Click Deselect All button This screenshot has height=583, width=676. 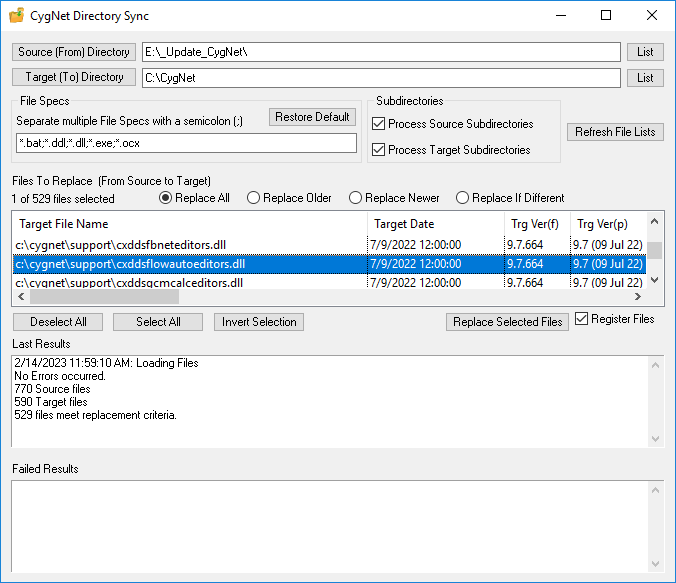(x=58, y=322)
